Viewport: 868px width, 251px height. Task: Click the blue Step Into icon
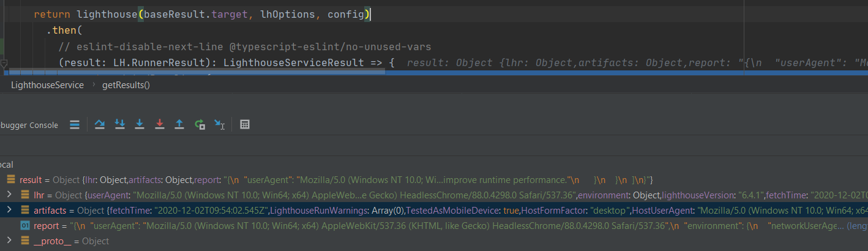click(x=140, y=124)
